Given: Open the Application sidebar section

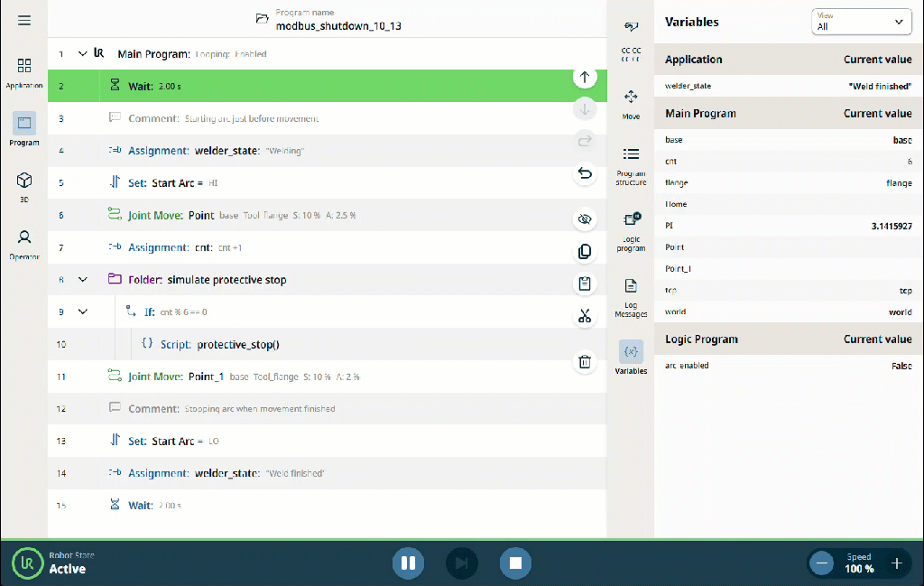Looking at the screenshot, I should tap(24, 73).
